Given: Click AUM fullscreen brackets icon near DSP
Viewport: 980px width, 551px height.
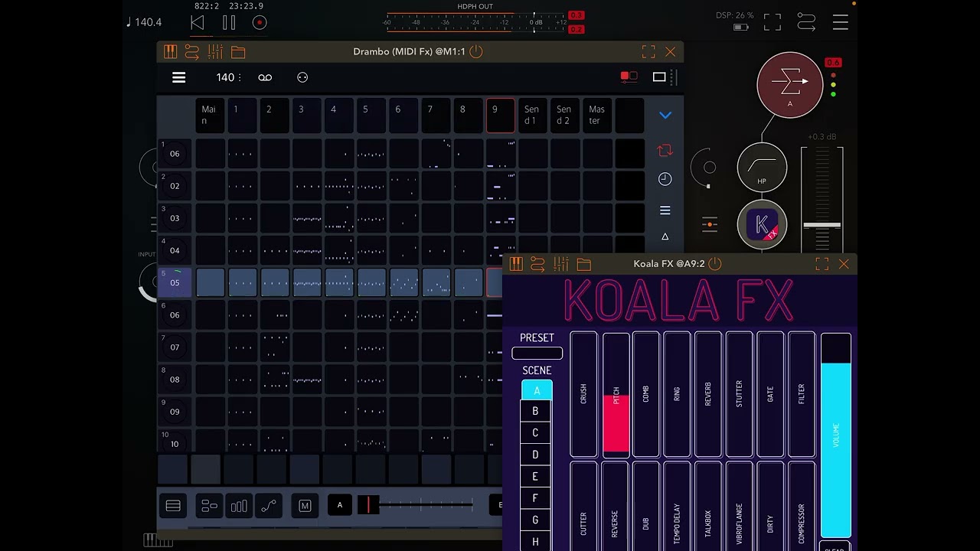Looking at the screenshot, I should pos(773,22).
